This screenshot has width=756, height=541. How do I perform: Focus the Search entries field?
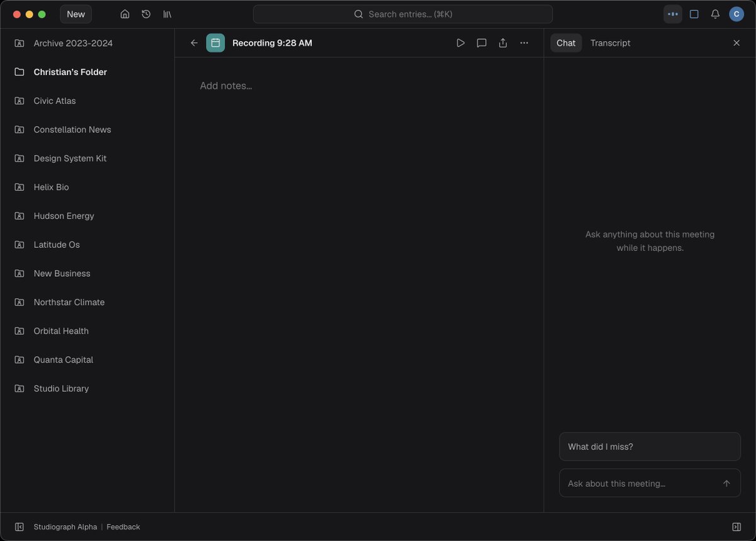coord(403,14)
